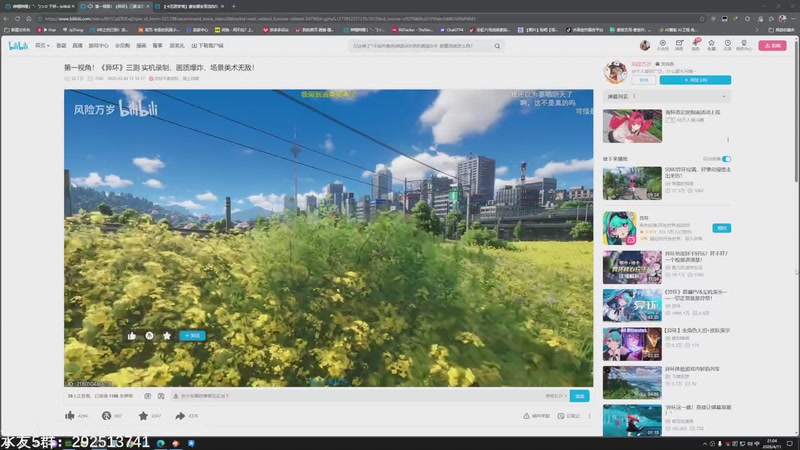Expand the danmaku list panel chevron
Viewport: 800px width, 450px height.
(723, 96)
